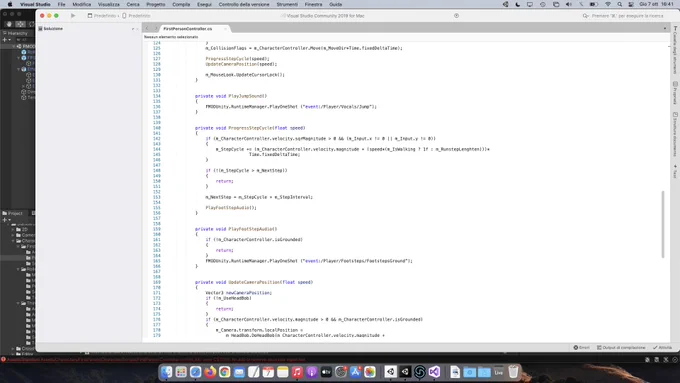Open the Visual Studio application menu
Image resolution: width=680 pixels, height=383 pixels.
pyautogui.click(x=35, y=4)
